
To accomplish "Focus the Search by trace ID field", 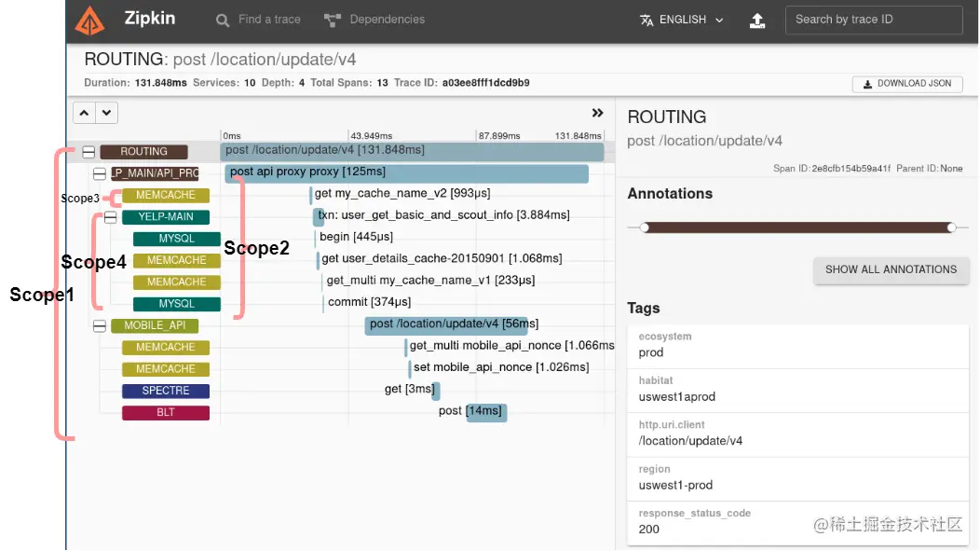I will tap(874, 20).
